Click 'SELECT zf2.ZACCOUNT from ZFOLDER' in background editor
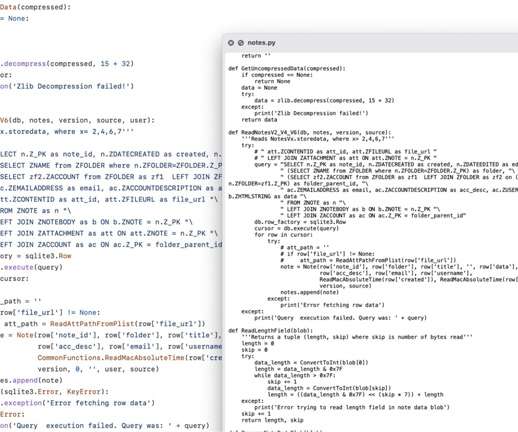The image size is (518, 432). pyautogui.click(x=111, y=177)
